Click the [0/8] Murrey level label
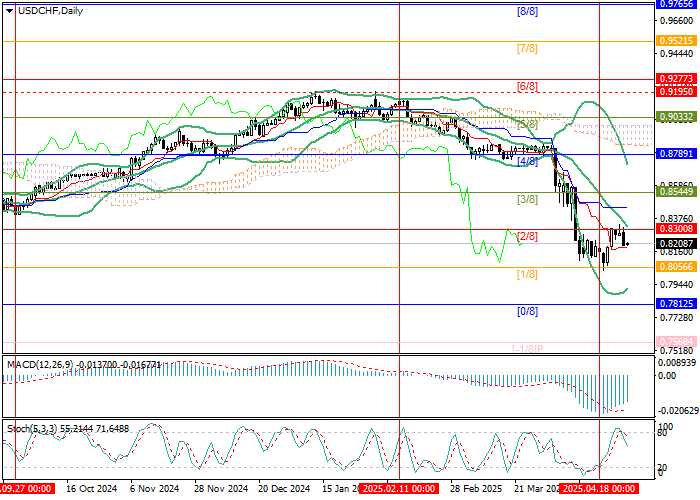 [x=527, y=311]
